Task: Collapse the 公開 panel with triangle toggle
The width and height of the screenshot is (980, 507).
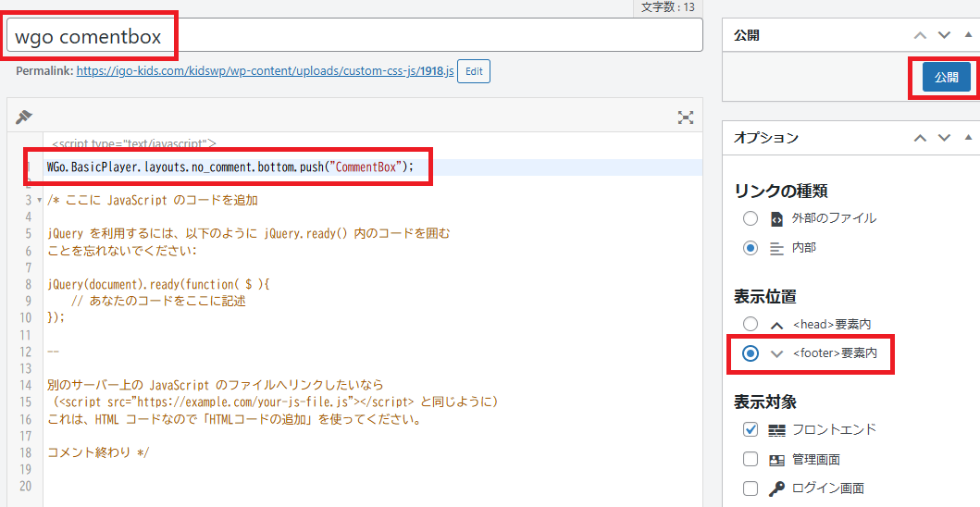Action: point(968,34)
